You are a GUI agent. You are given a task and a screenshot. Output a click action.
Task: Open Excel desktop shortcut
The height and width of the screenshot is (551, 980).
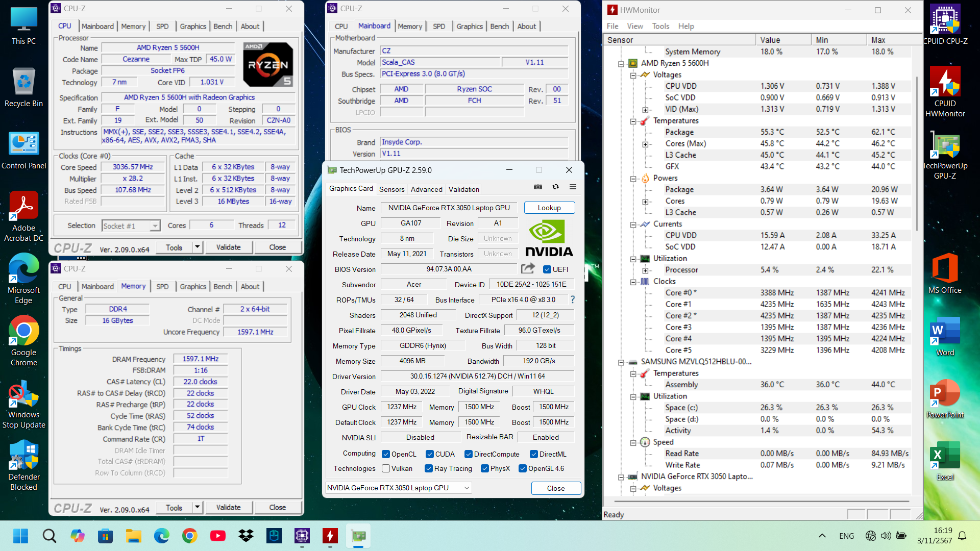[x=945, y=461]
